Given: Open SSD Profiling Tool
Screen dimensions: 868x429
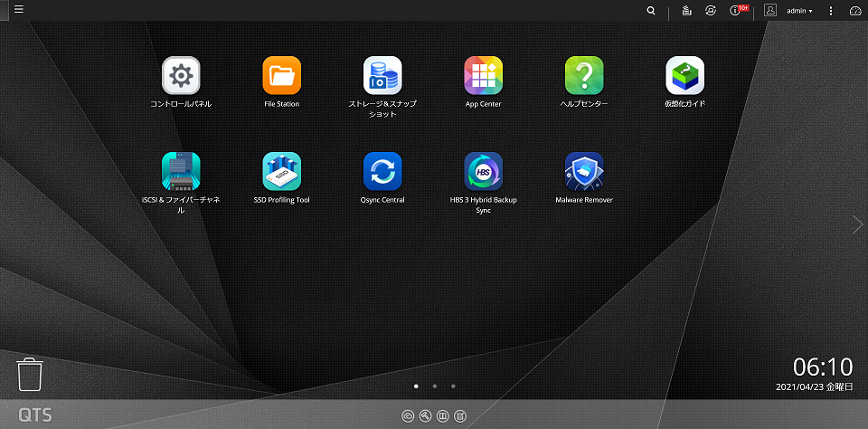Looking at the screenshot, I should pos(282,171).
